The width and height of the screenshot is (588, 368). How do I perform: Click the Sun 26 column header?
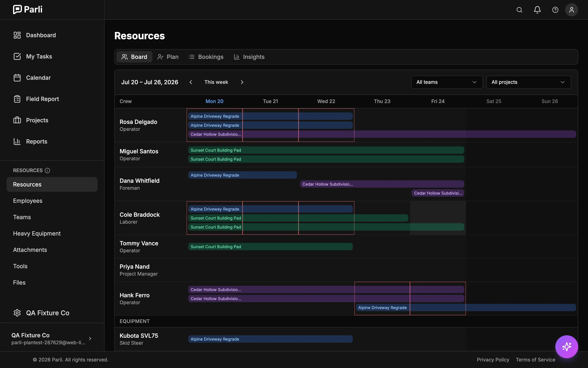point(550,101)
